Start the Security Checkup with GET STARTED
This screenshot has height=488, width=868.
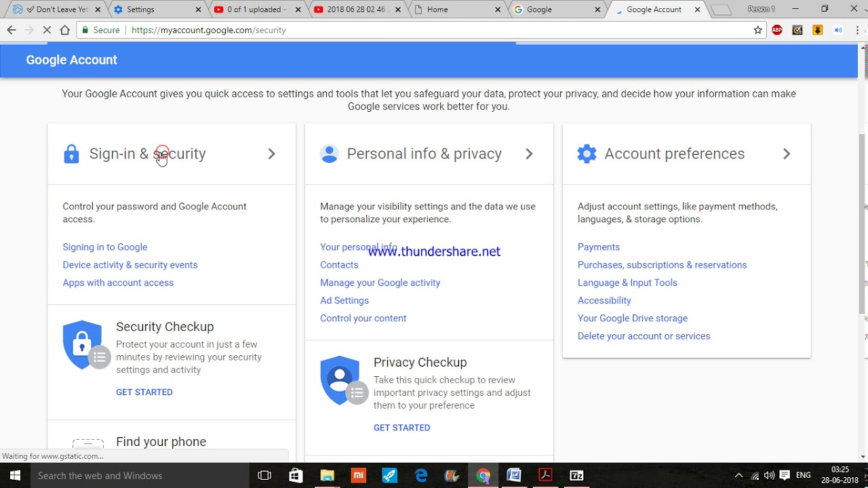tap(144, 392)
